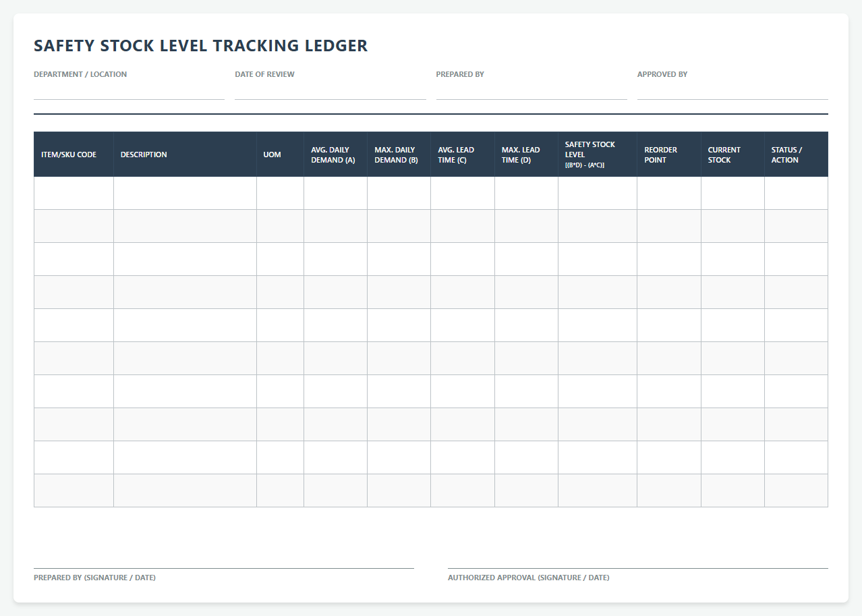Click the Safety Stock Level Tracking Ledger title
The image size is (862, 616).
click(200, 46)
